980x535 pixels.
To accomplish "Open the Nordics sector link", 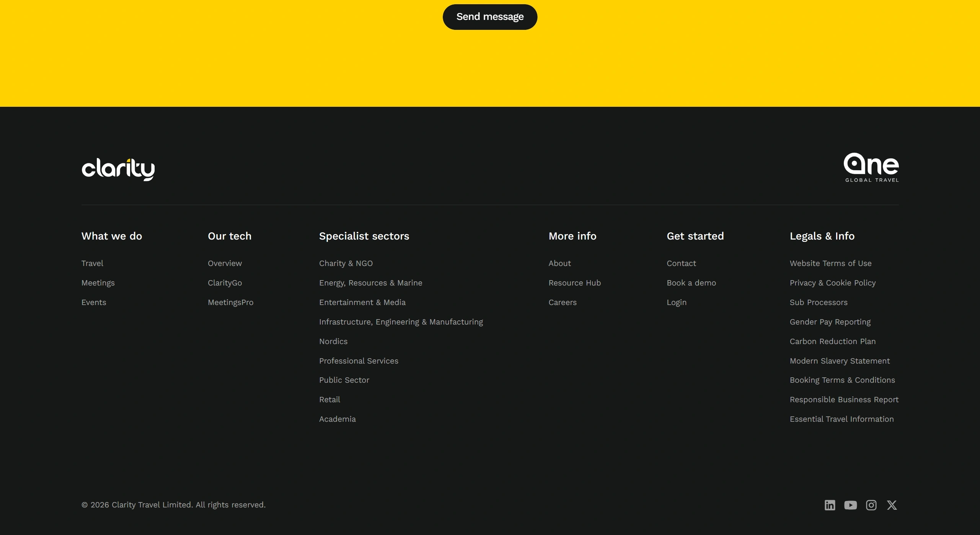I will tap(333, 341).
